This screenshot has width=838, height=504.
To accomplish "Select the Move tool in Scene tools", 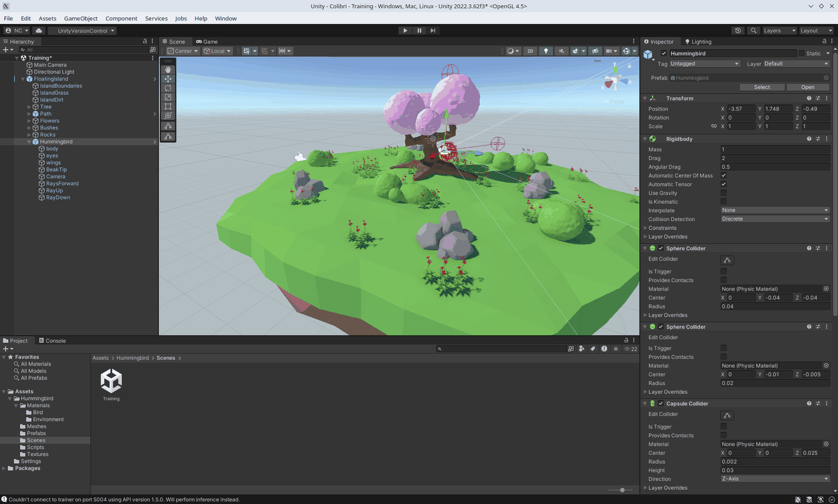I will click(168, 79).
